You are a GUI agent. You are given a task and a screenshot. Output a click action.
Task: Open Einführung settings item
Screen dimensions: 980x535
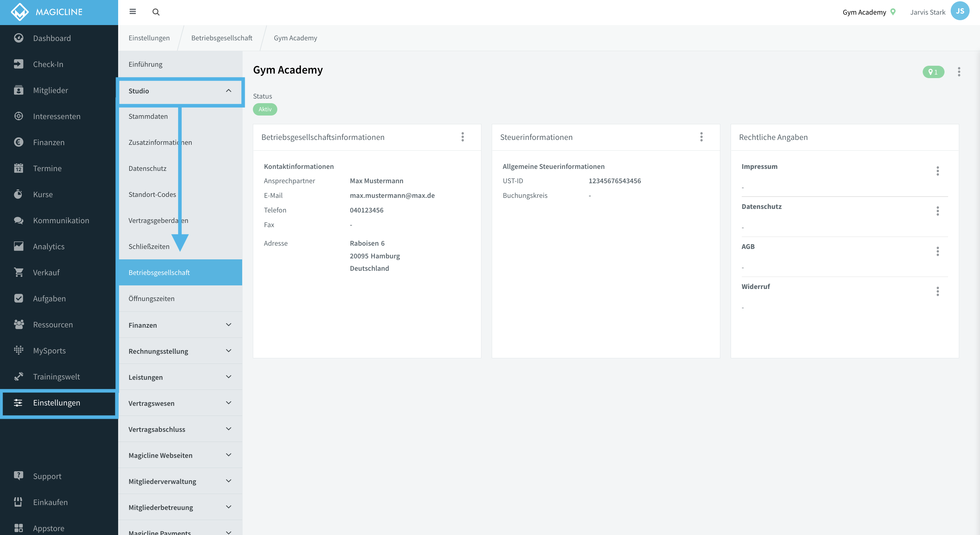(180, 64)
